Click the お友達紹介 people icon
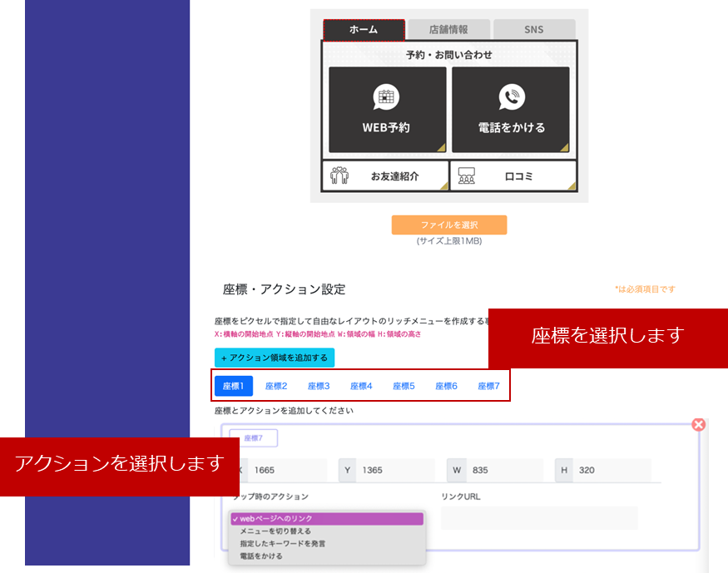The image size is (728, 573). pyautogui.click(x=339, y=176)
